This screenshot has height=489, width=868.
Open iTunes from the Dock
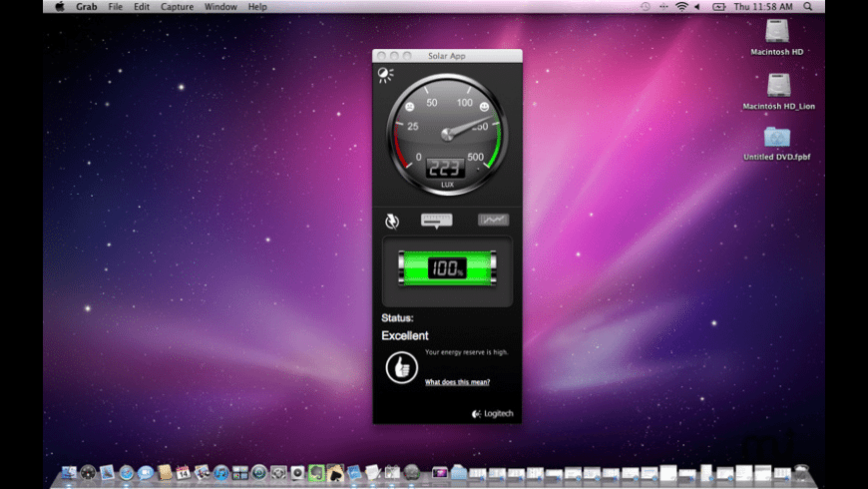pos(220,472)
